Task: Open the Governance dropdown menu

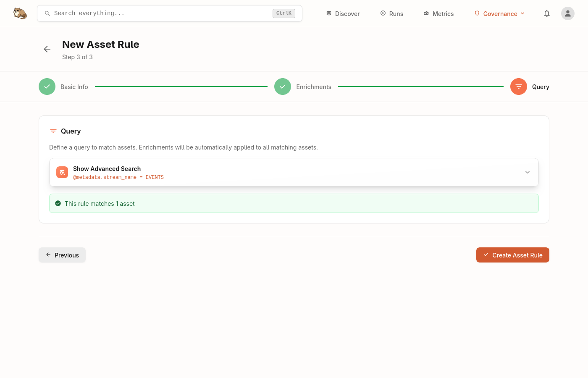Action: [x=499, y=13]
